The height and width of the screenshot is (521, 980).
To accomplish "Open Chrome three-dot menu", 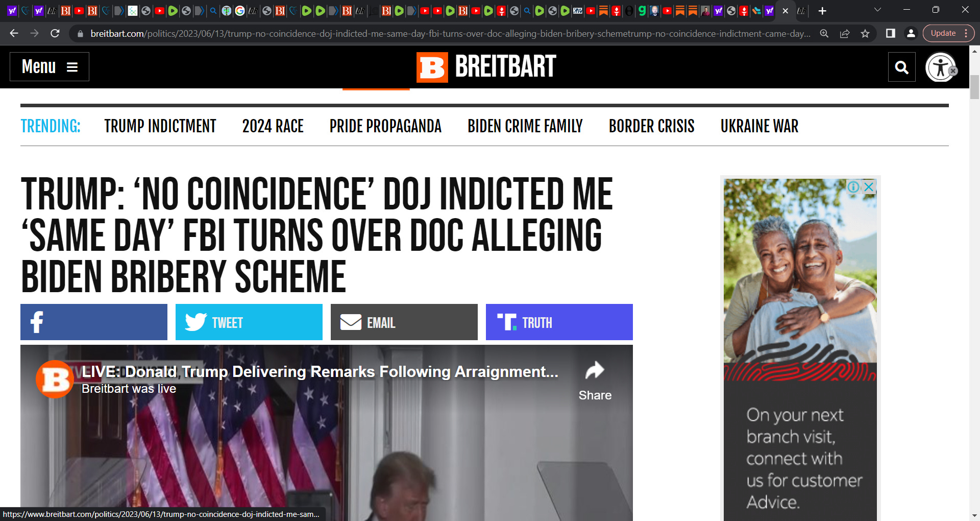I will (x=966, y=33).
